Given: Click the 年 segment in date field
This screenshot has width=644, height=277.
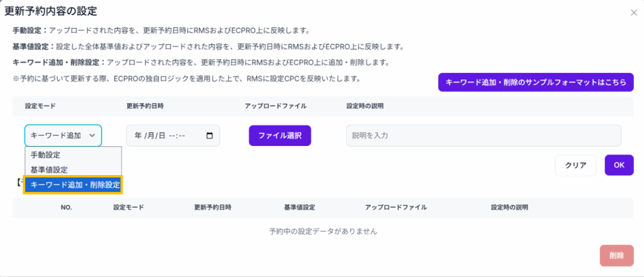Looking at the screenshot, I should (138, 135).
